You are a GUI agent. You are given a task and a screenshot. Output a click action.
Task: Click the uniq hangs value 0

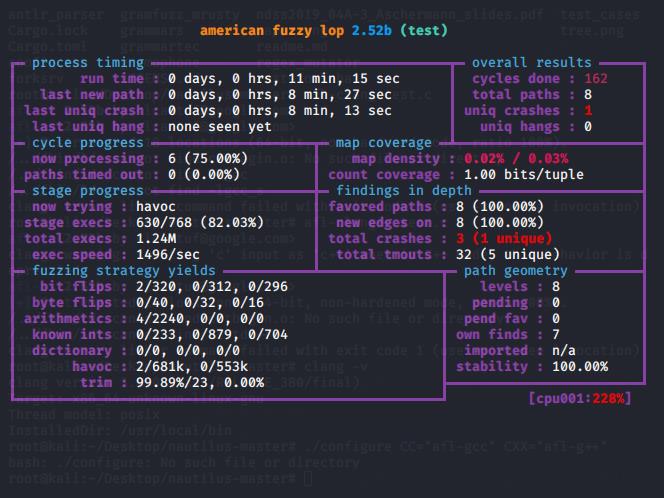[588, 127]
